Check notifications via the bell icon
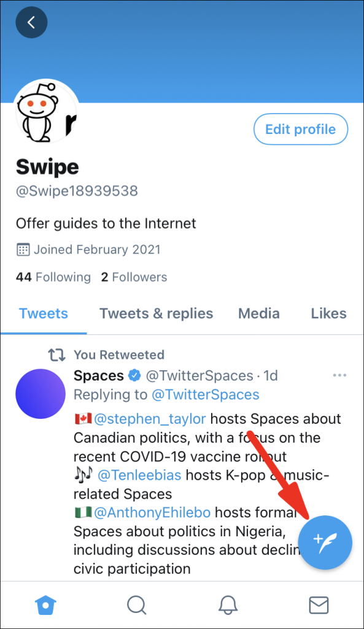Viewport: 364px width, 629px height. tap(227, 605)
